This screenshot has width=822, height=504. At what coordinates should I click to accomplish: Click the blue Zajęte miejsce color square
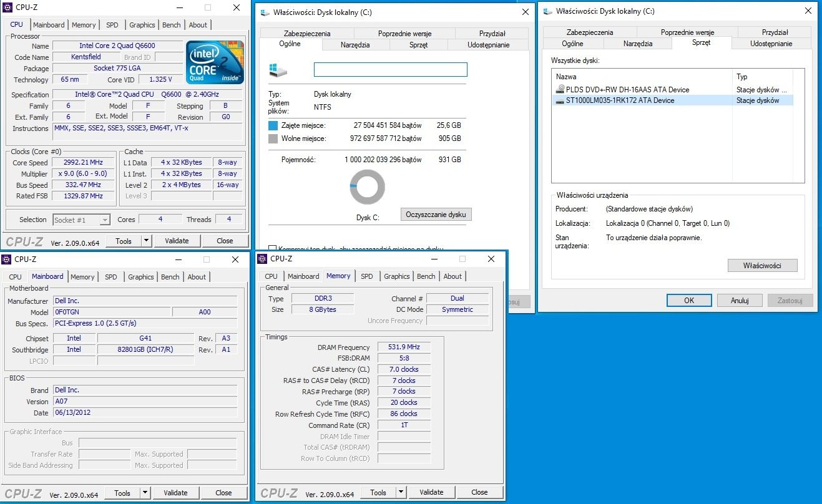point(273,125)
